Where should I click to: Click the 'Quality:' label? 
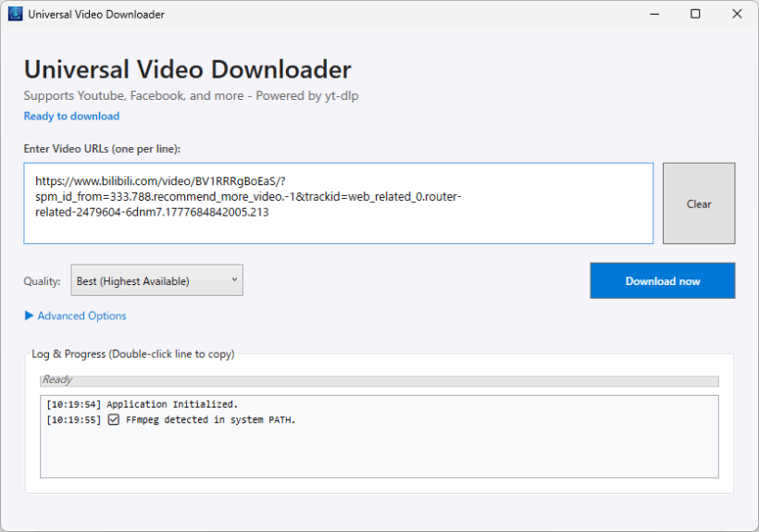coord(42,281)
